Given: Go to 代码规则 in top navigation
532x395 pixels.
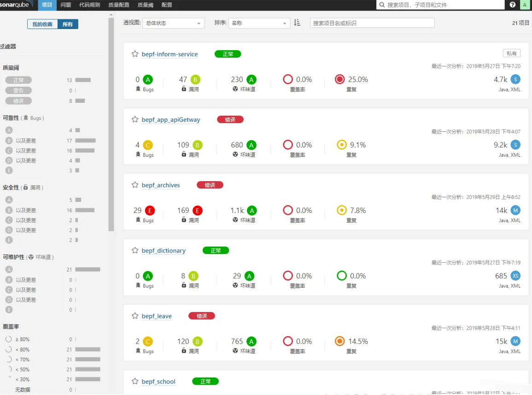Looking at the screenshot, I should 89,5.
